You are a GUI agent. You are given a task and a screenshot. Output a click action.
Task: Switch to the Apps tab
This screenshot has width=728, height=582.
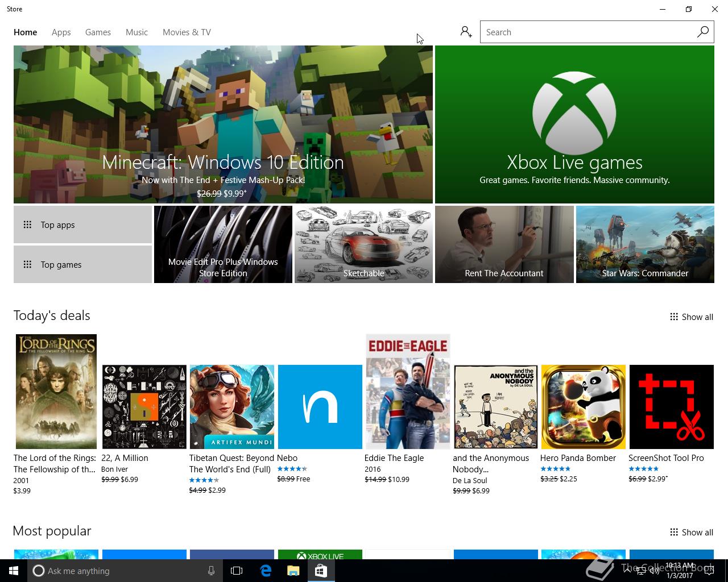(61, 32)
